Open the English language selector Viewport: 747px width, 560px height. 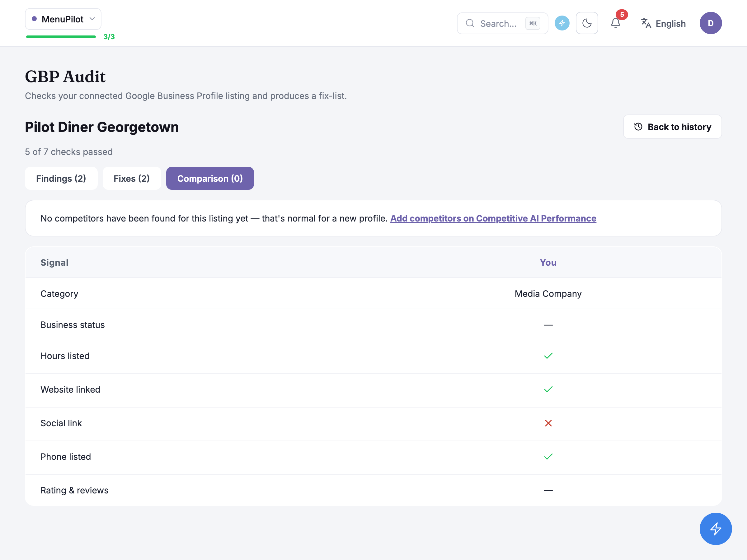pyautogui.click(x=663, y=23)
